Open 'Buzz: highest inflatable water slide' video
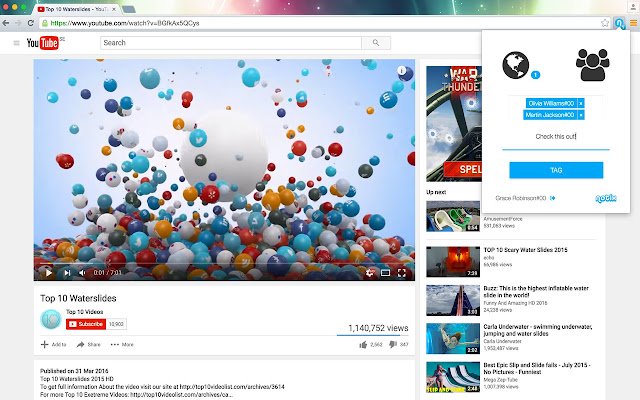 pos(536,291)
